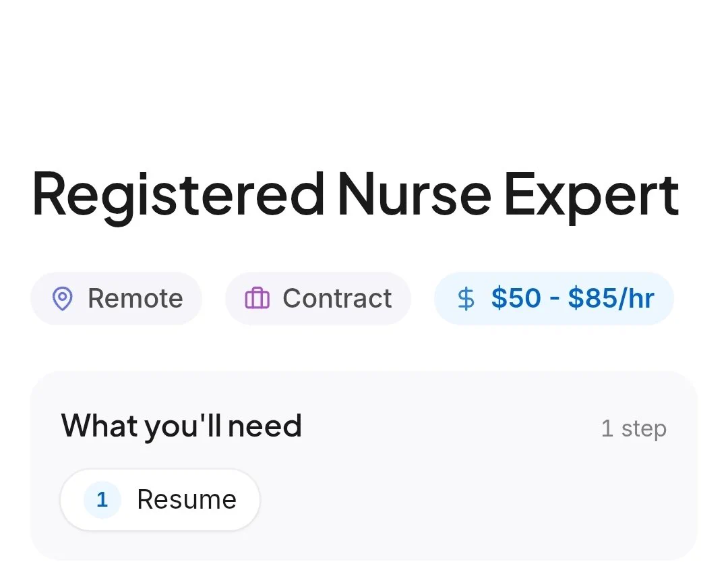Click the word Registered in the heading
728x562 pixels.
[x=178, y=198]
